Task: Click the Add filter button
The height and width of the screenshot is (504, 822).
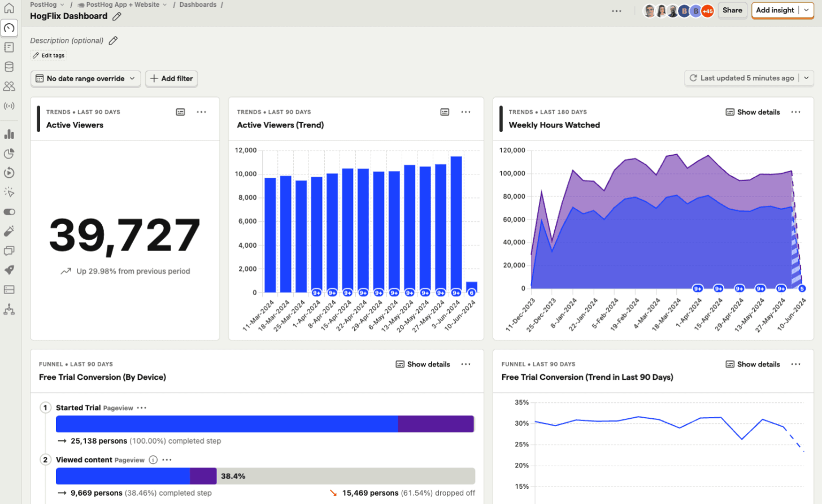Action: [172, 78]
